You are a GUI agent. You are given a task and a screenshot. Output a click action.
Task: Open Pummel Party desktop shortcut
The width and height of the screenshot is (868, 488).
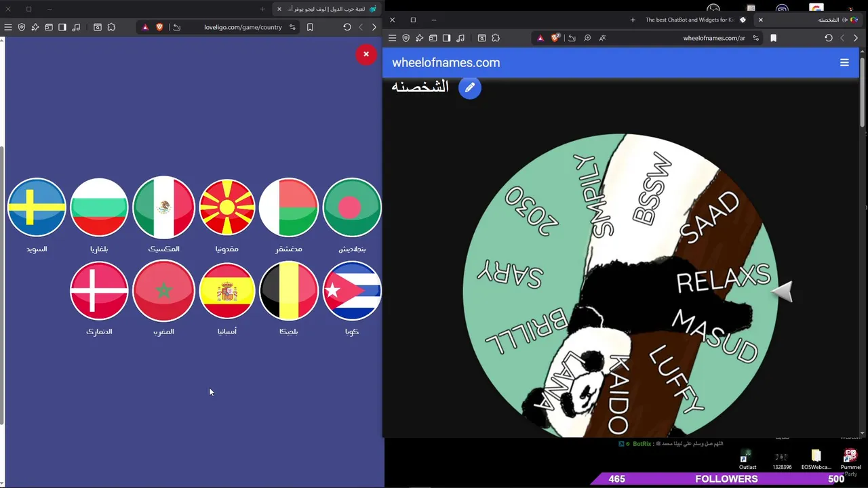[850, 461]
